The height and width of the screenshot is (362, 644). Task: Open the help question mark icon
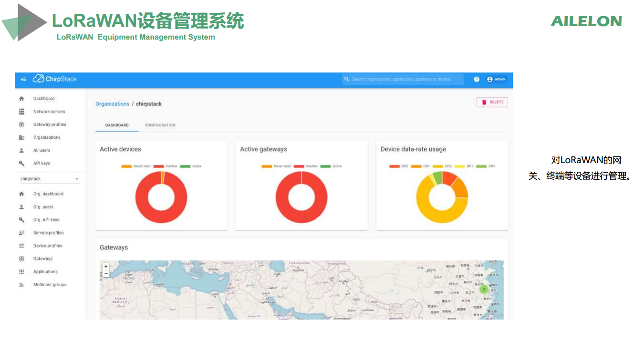477,79
